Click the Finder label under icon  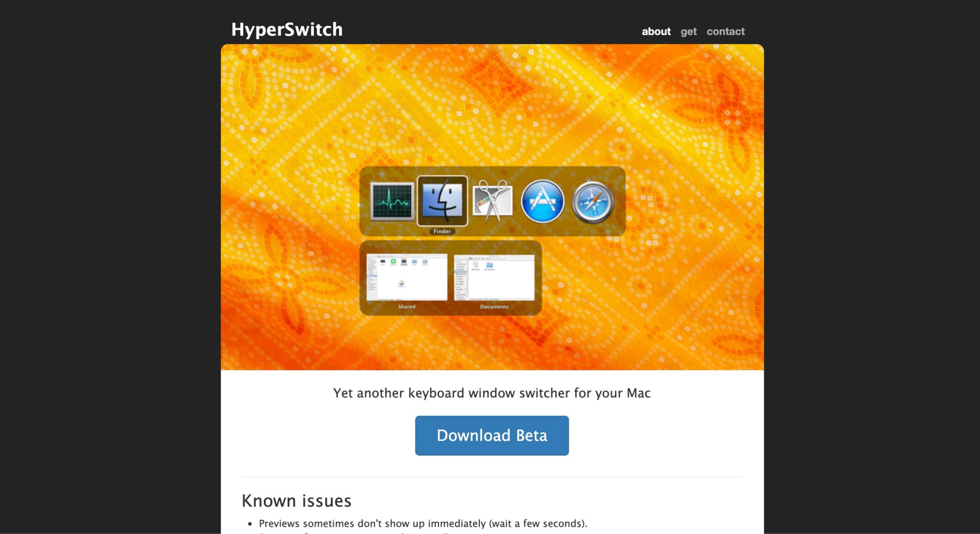tap(442, 231)
